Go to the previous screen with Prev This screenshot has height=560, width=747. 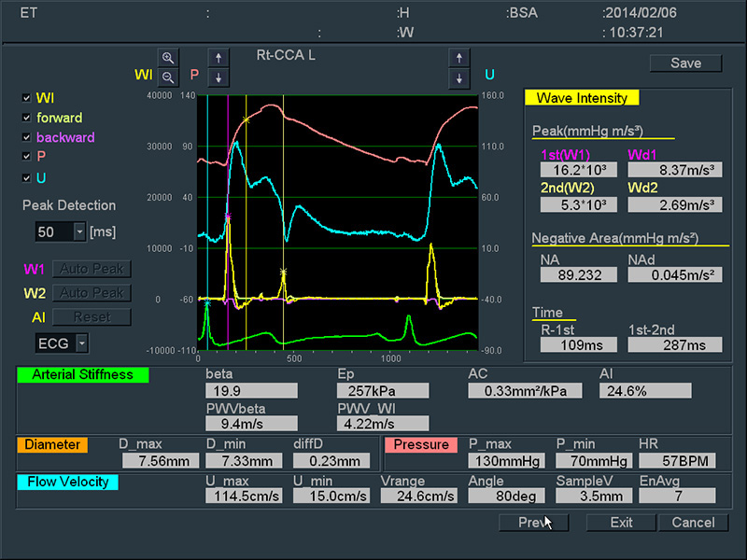(533, 523)
